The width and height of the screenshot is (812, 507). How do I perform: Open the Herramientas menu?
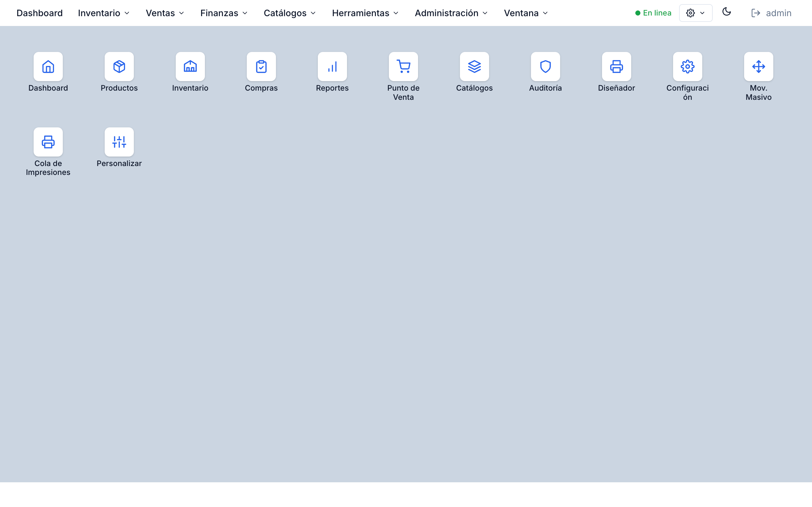click(365, 13)
